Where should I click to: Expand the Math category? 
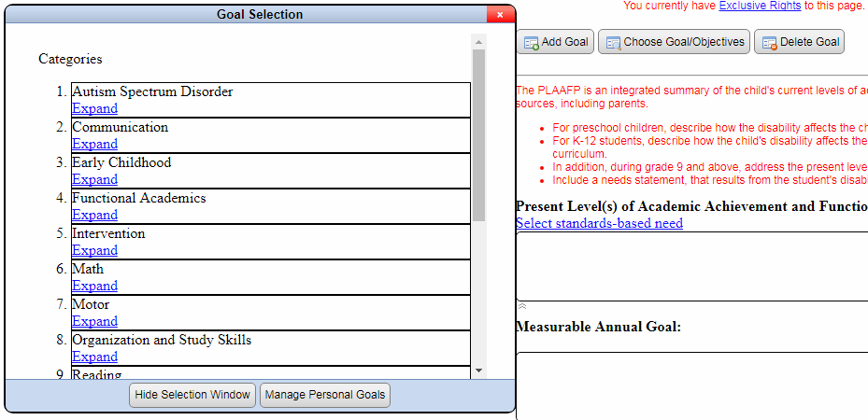pos(94,286)
